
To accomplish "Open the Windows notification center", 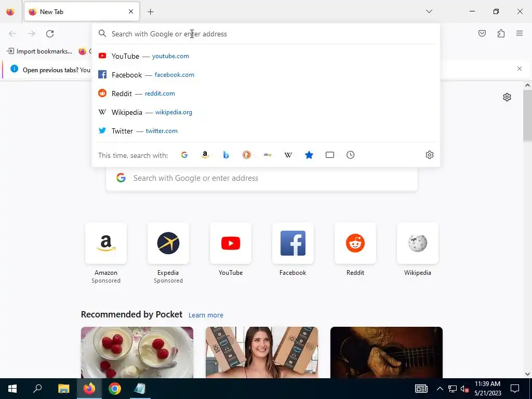I will coord(515,389).
